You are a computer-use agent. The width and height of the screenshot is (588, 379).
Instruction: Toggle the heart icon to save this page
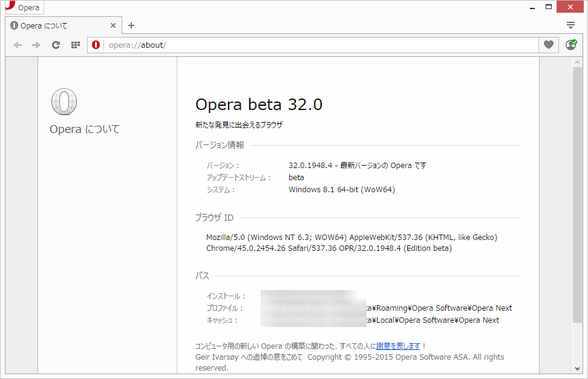coord(548,44)
